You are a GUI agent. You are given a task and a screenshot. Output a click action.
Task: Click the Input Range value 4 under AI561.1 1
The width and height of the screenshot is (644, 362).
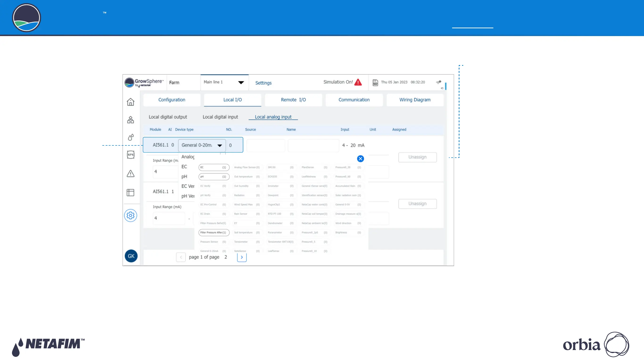click(169, 218)
